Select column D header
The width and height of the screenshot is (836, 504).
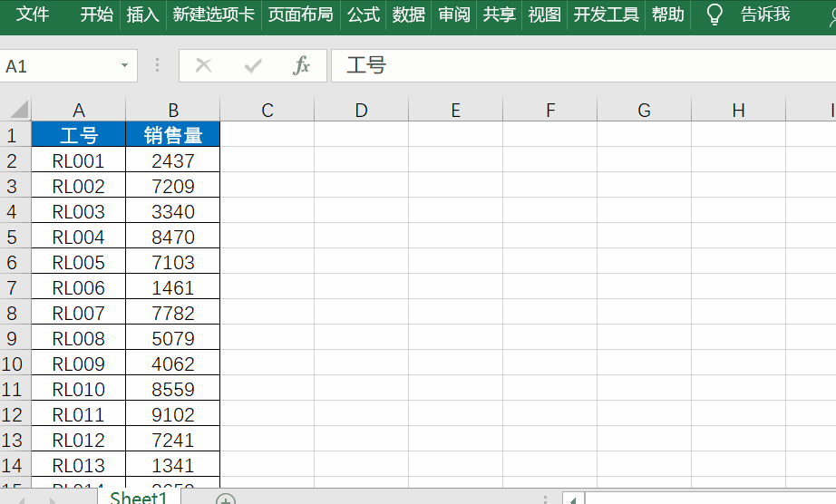pos(362,111)
